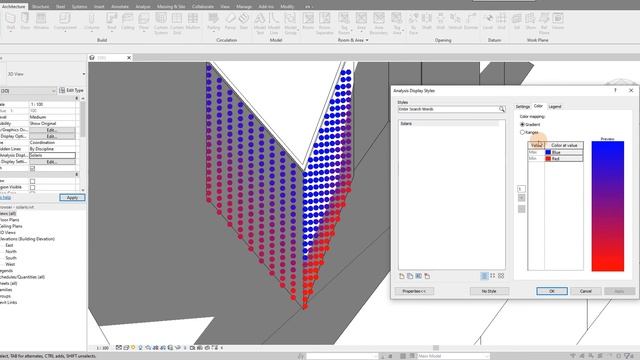Select the Room Separator tool
640x360 pixels.
pyautogui.click(x=324, y=23)
